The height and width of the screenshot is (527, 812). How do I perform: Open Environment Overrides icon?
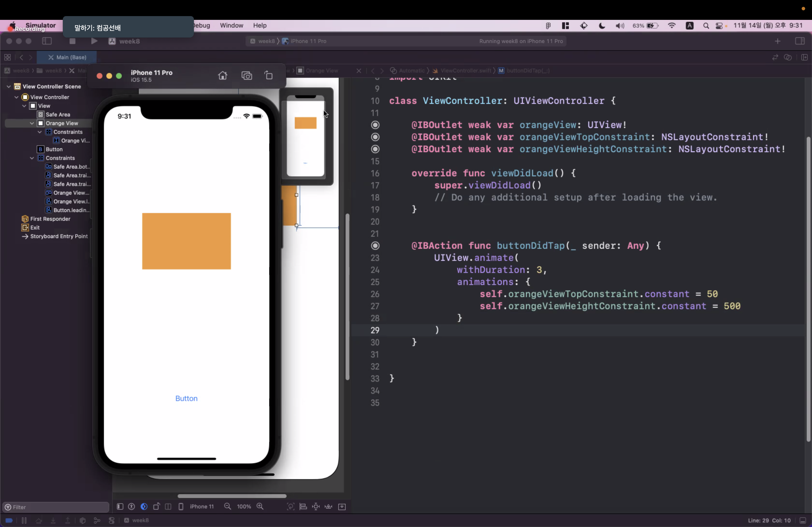tap(111, 520)
